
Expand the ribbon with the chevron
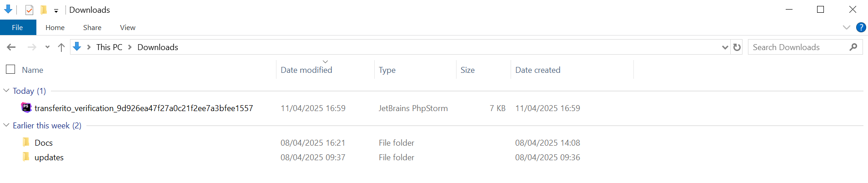coord(846,27)
